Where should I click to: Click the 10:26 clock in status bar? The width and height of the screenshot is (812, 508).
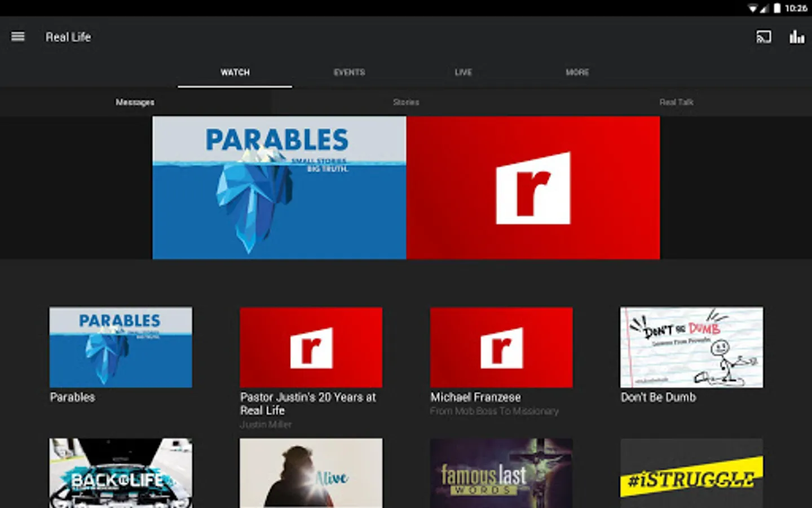796,8
